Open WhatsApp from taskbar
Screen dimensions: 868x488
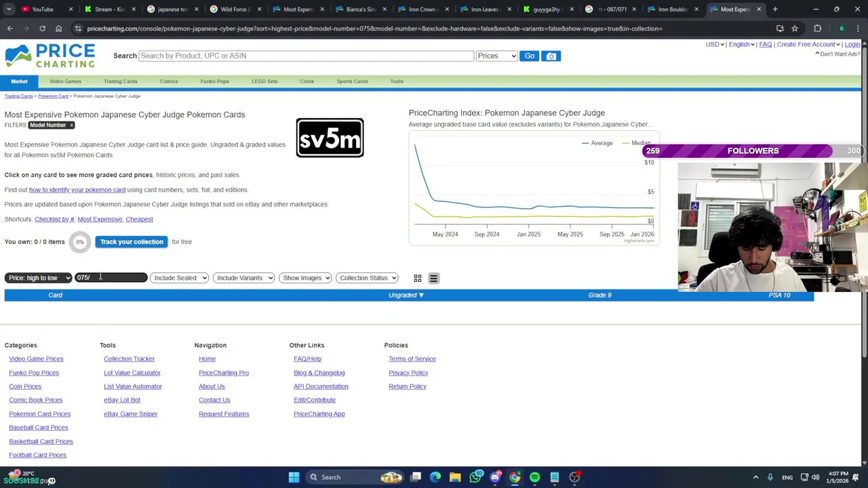coord(475,477)
